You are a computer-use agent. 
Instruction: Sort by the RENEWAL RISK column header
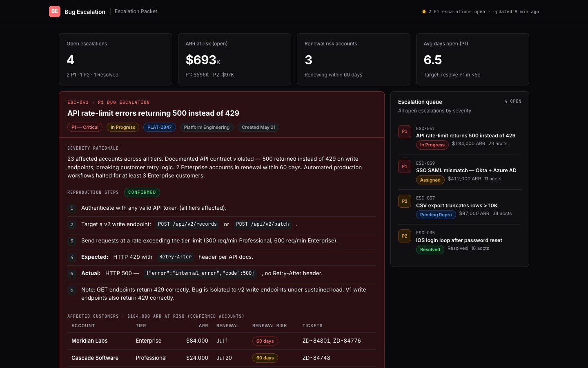(x=269, y=326)
